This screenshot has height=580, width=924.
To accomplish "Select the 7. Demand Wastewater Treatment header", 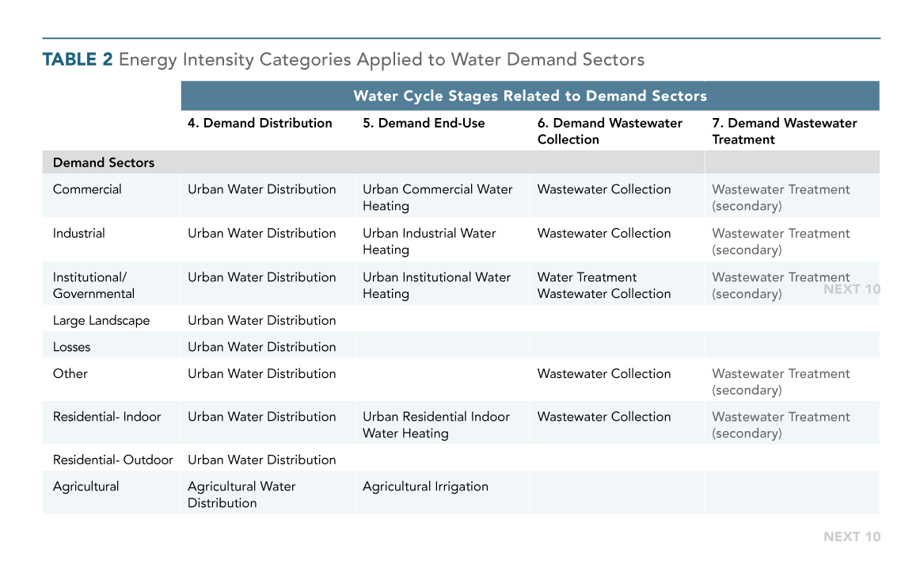I will [x=785, y=132].
